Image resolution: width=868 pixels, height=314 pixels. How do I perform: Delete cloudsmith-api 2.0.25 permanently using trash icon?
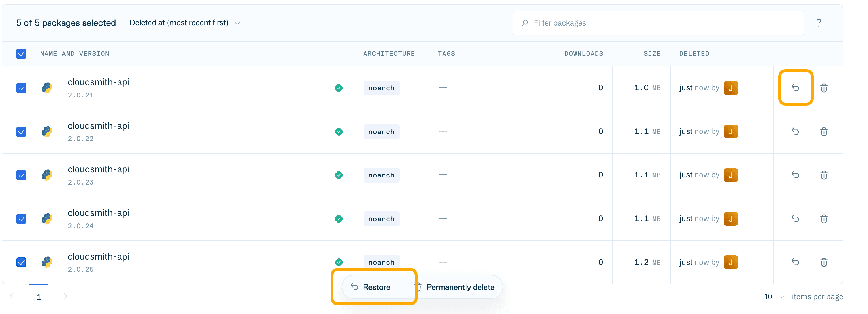click(x=824, y=262)
